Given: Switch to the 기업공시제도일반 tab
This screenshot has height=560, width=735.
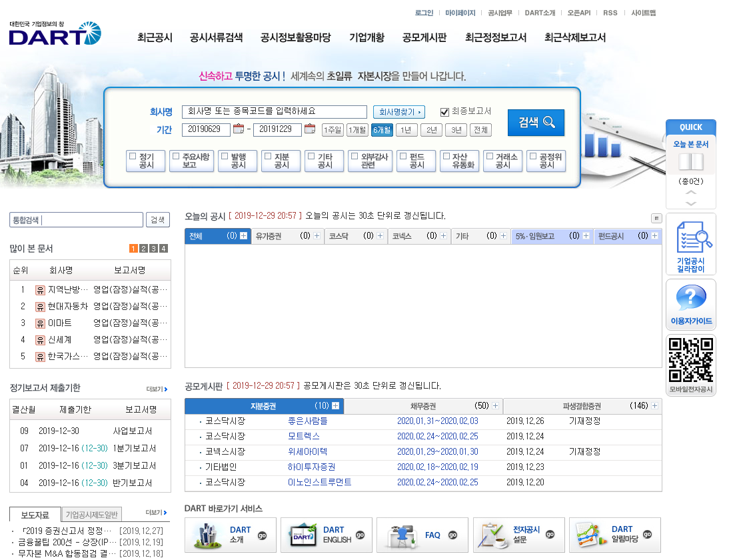Looking at the screenshot, I should [91, 515].
